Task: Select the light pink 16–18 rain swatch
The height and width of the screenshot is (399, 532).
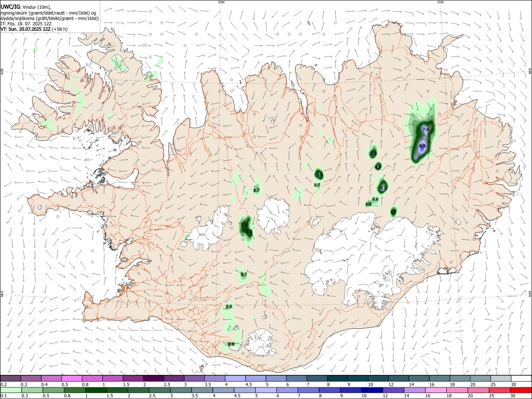Action: tap(436, 390)
